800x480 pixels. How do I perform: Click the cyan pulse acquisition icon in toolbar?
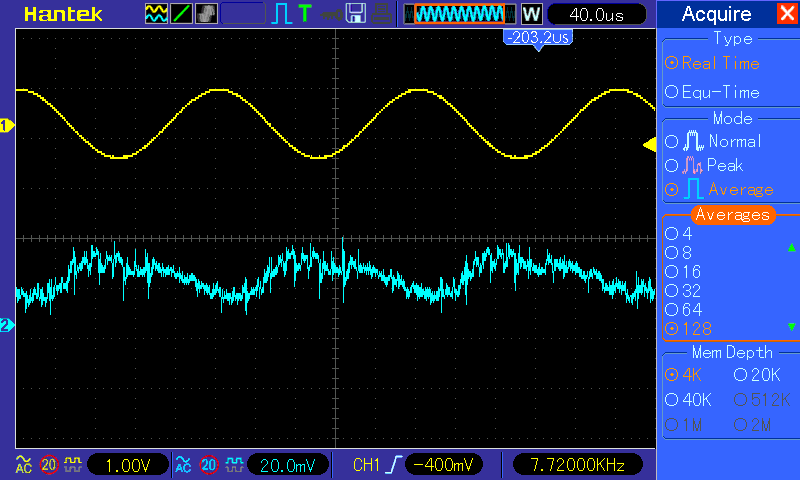click(x=281, y=14)
